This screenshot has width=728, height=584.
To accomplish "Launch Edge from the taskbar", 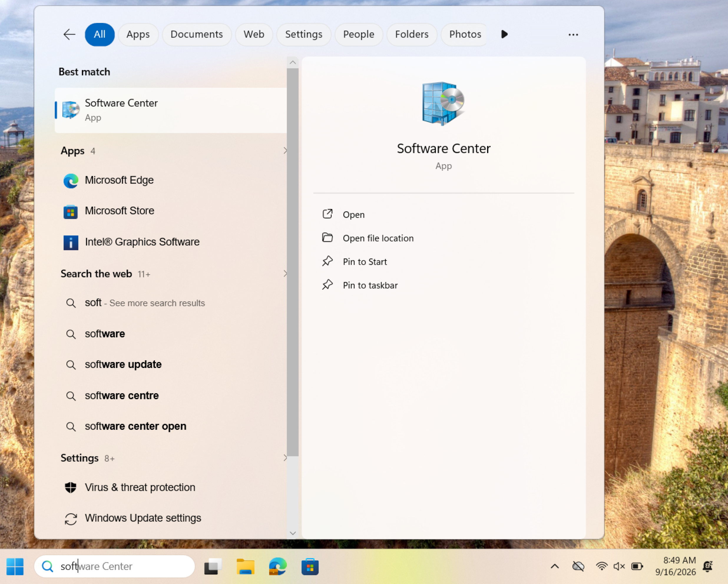I will click(x=278, y=566).
